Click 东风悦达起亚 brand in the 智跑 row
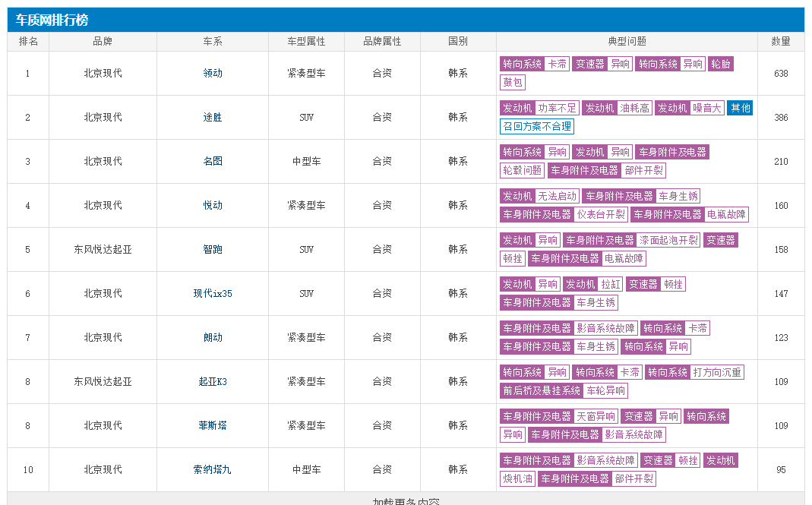812x505 pixels. [103, 250]
